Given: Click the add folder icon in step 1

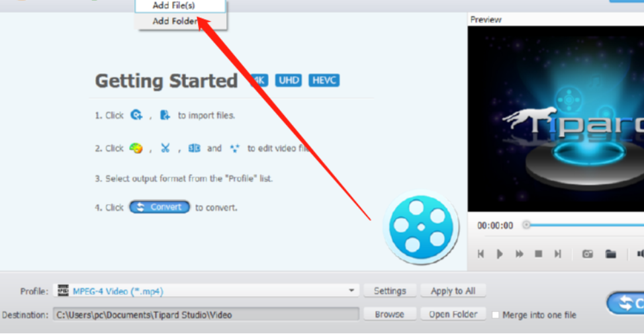Looking at the screenshot, I should tap(165, 115).
